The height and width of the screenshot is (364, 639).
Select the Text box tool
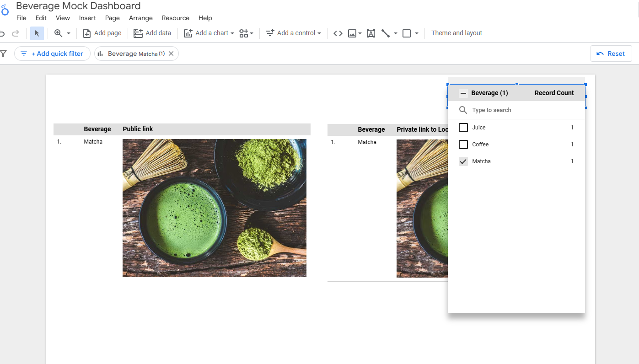371,33
